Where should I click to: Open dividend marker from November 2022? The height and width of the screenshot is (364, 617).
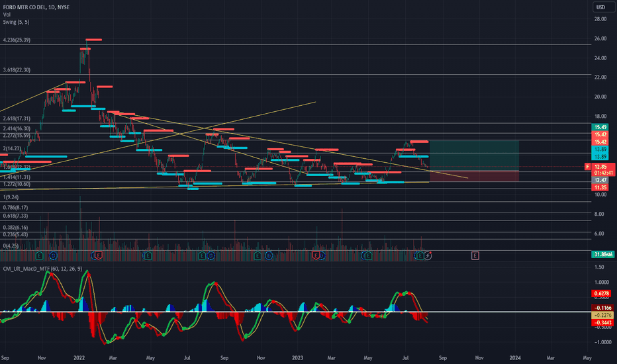click(x=269, y=255)
